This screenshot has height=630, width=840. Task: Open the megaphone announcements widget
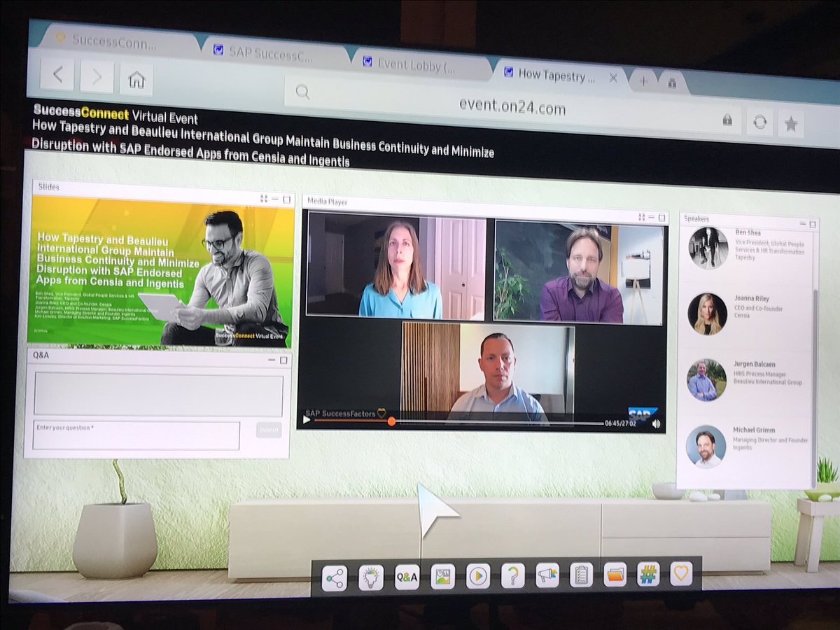(x=547, y=575)
